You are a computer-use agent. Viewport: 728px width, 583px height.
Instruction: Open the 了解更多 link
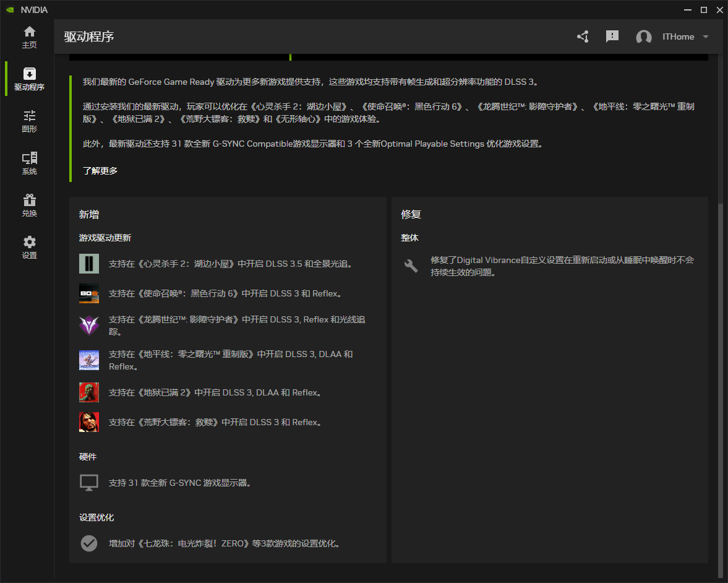tap(99, 170)
